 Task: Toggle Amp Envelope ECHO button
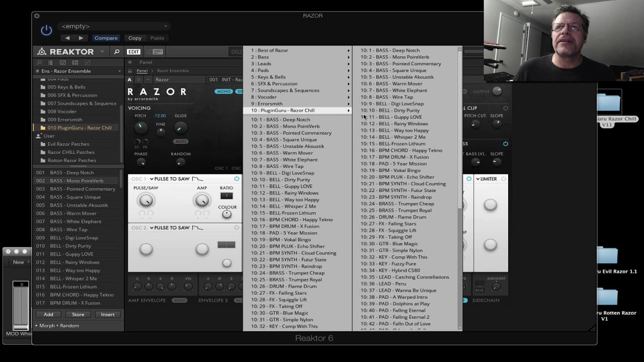(x=179, y=300)
